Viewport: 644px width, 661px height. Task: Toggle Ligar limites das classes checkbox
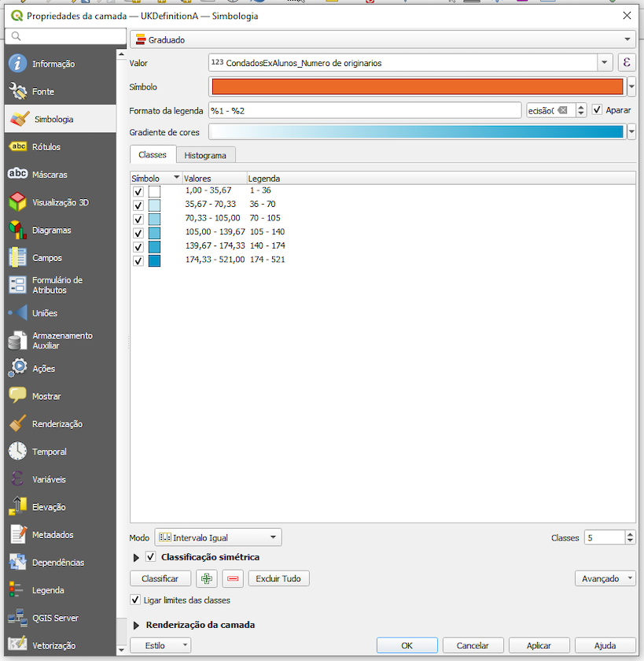[x=136, y=600]
